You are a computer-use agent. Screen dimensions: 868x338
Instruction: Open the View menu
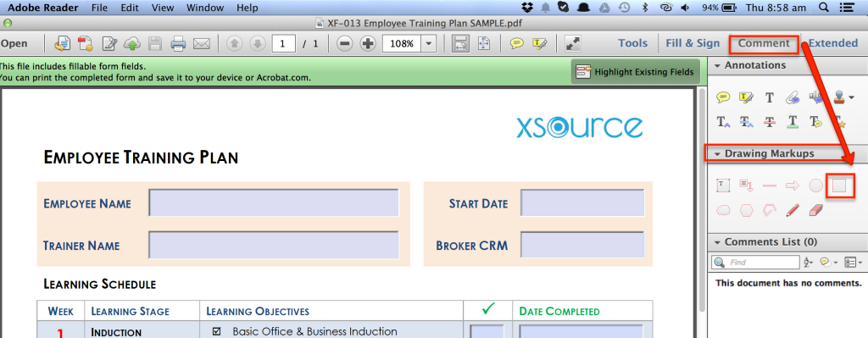pyautogui.click(x=162, y=8)
